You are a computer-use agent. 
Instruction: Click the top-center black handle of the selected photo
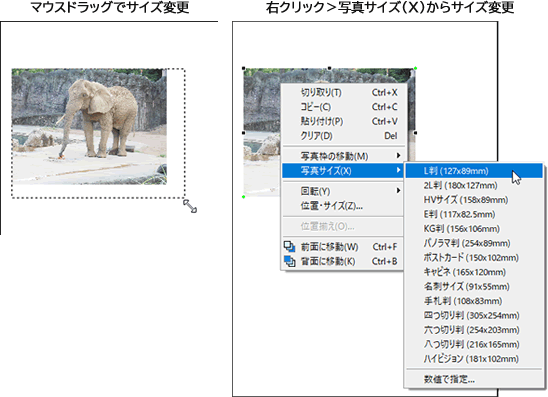coord(329,68)
